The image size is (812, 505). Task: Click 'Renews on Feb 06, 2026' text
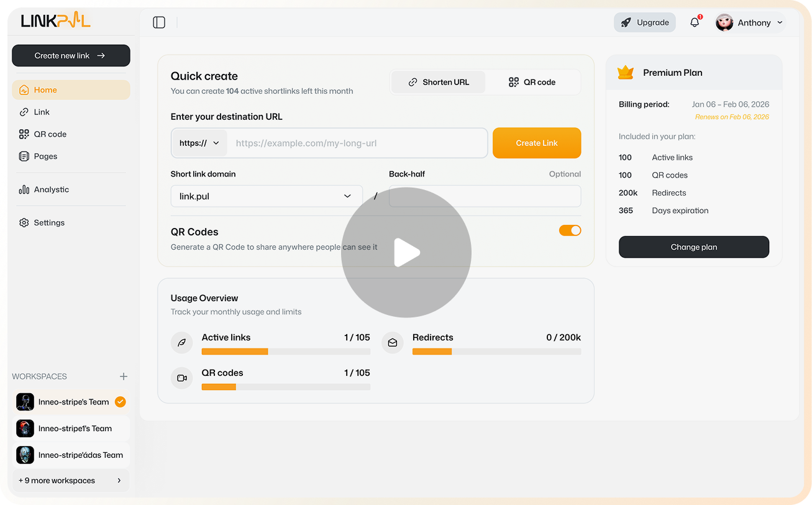point(732,117)
